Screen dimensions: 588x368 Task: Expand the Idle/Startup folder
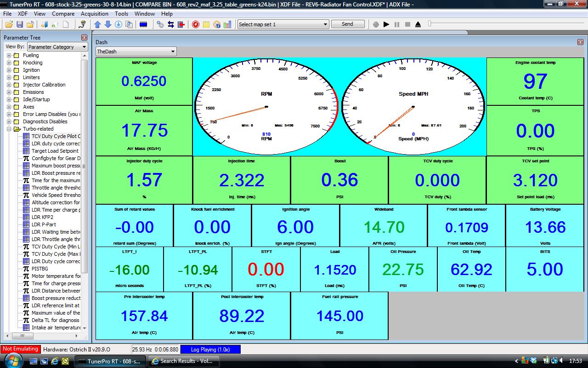click(x=9, y=99)
